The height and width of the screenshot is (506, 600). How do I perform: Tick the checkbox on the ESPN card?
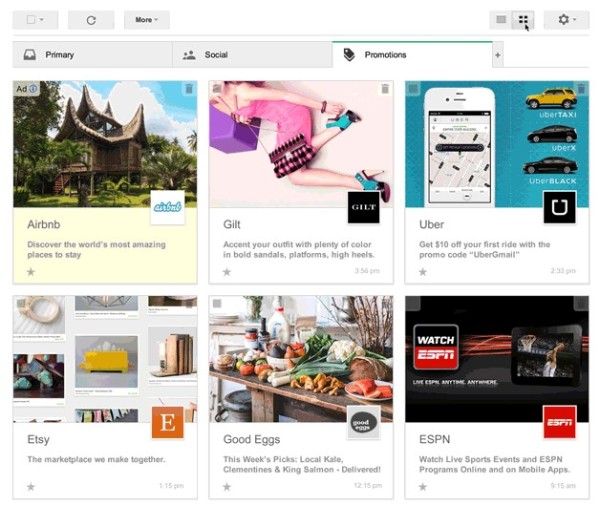413,304
